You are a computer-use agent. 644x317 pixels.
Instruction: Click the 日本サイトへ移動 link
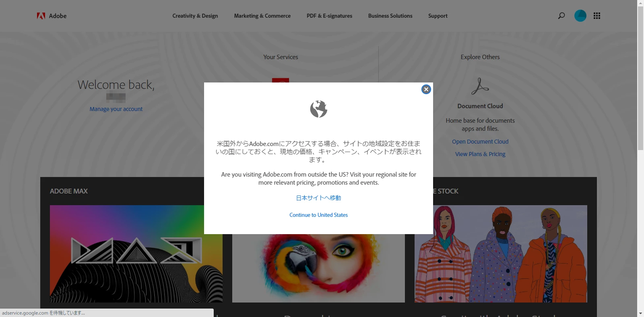pyautogui.click(x=318, y=198)
